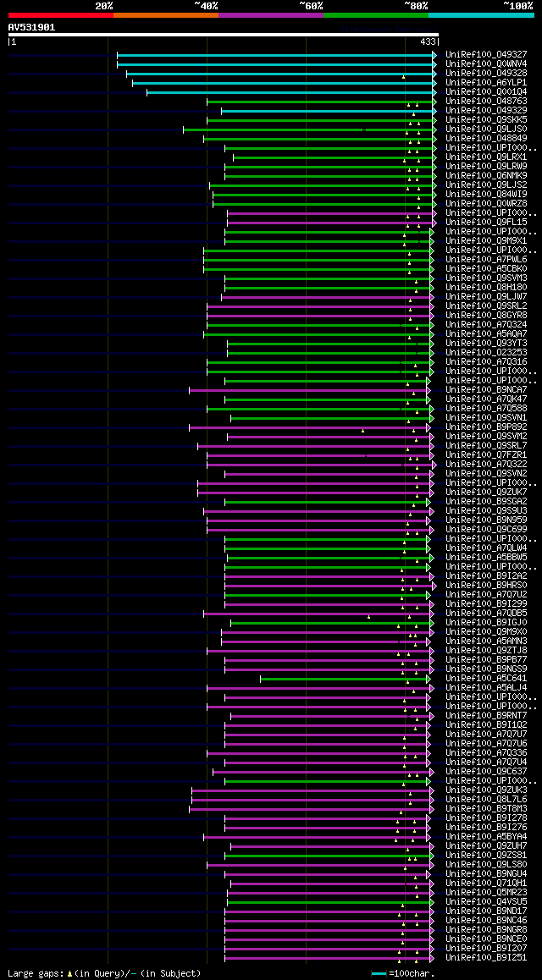542x980 pixels.
Task: Click the green ~80% legend segment
Action: coord(376,15)
